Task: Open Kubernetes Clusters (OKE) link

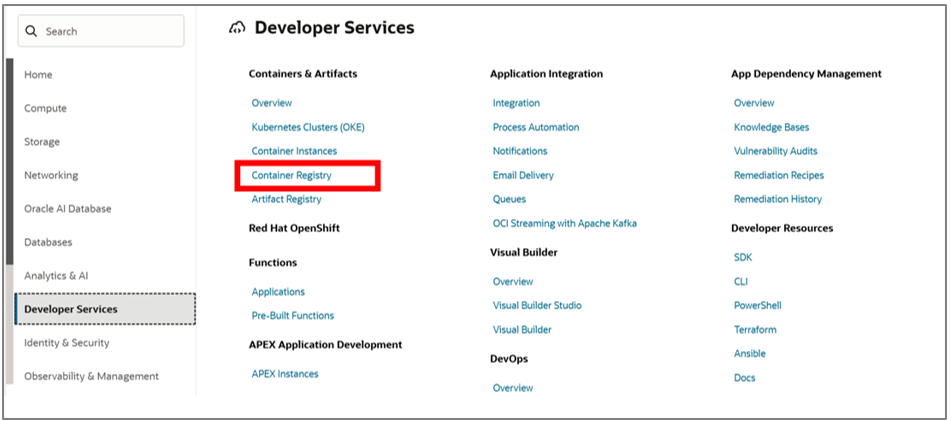Action: tap(308, 127)
